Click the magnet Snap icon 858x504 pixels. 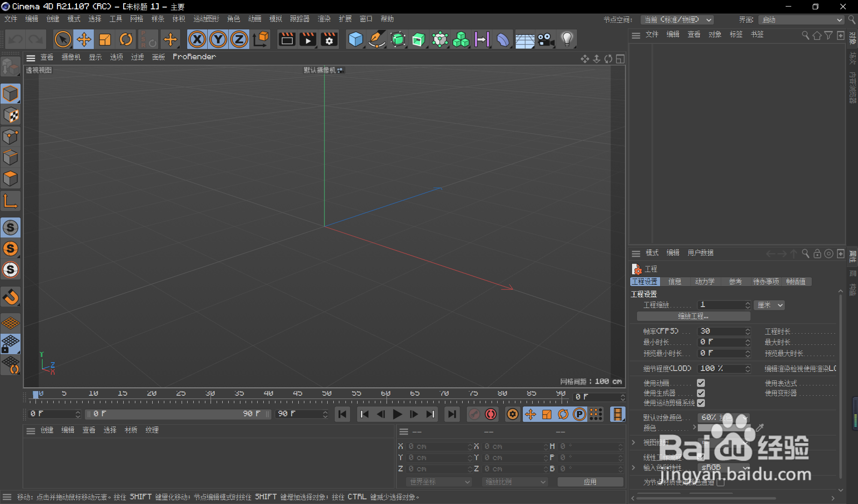pos(11,297)
